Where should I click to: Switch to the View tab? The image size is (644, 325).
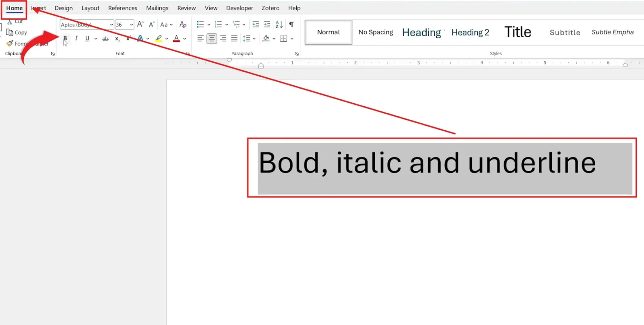point(211,8)
